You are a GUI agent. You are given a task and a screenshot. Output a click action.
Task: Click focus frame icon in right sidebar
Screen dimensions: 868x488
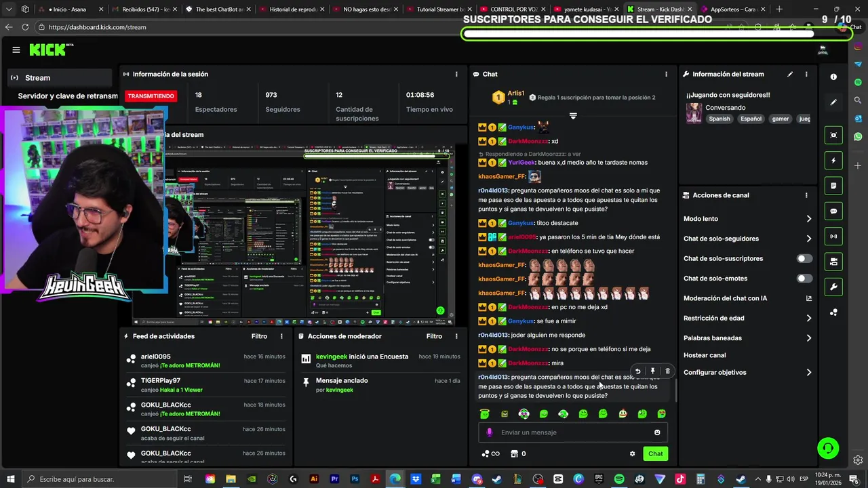[x=833, y=135]
